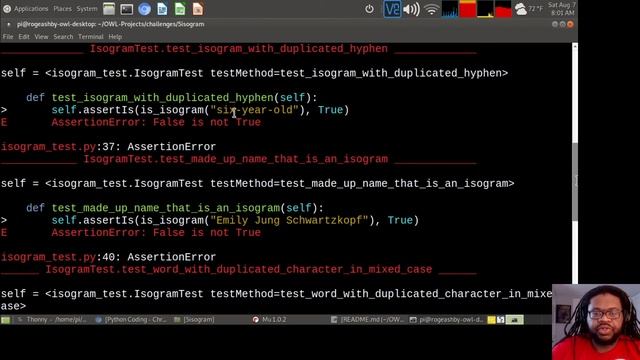Launch the Writer document app icon
Viewport: 640px width, 360px height.
162,9
